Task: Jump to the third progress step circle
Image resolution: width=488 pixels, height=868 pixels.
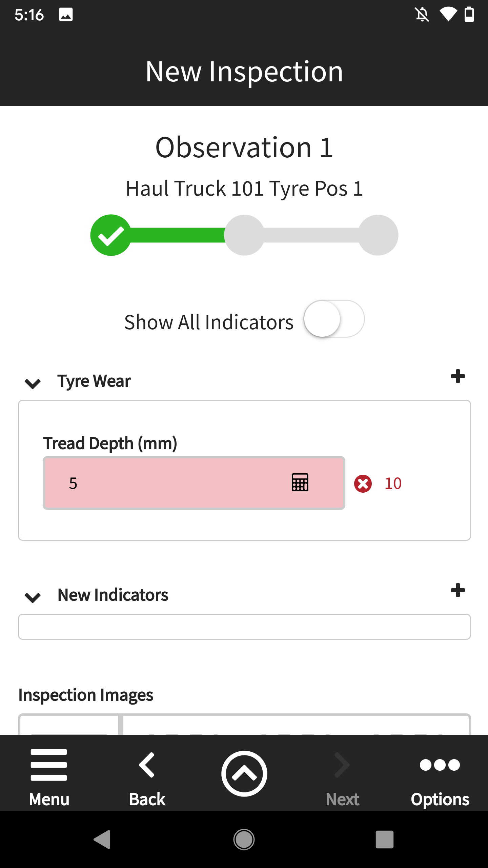Action: pyautogui.click(x=378, y=235)
